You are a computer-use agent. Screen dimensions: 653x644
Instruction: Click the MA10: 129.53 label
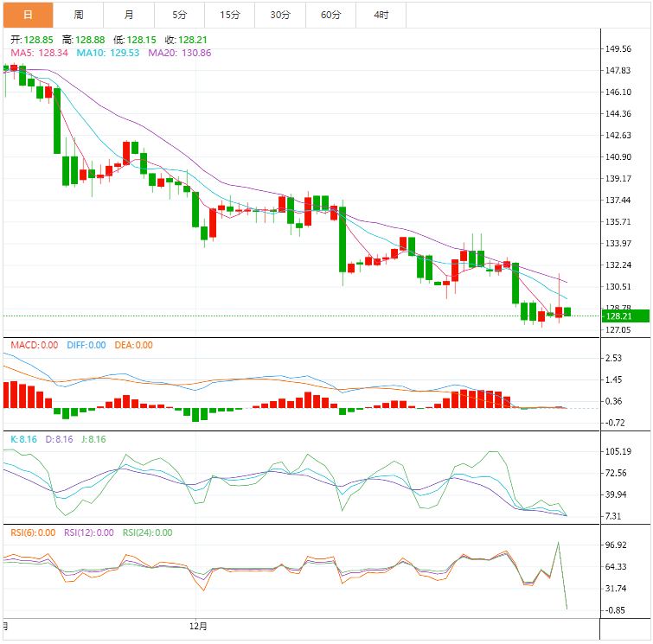click(108, 53)
